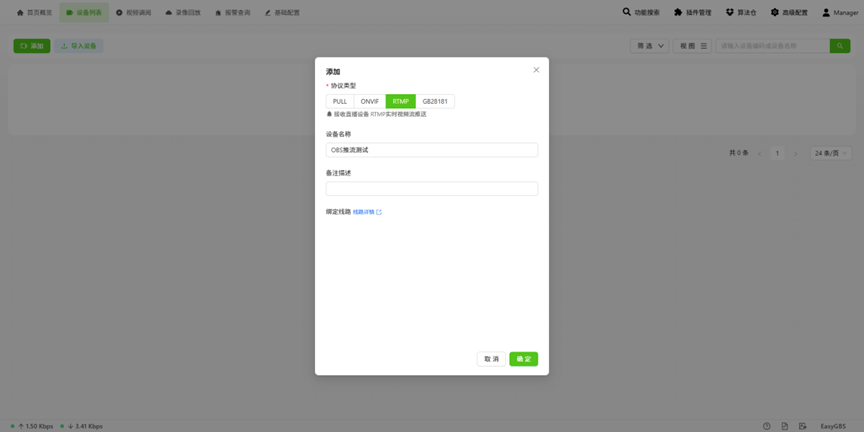
Task: Confirm with the 确定 button
Action: pyautogui.click(x=523, y=359)
